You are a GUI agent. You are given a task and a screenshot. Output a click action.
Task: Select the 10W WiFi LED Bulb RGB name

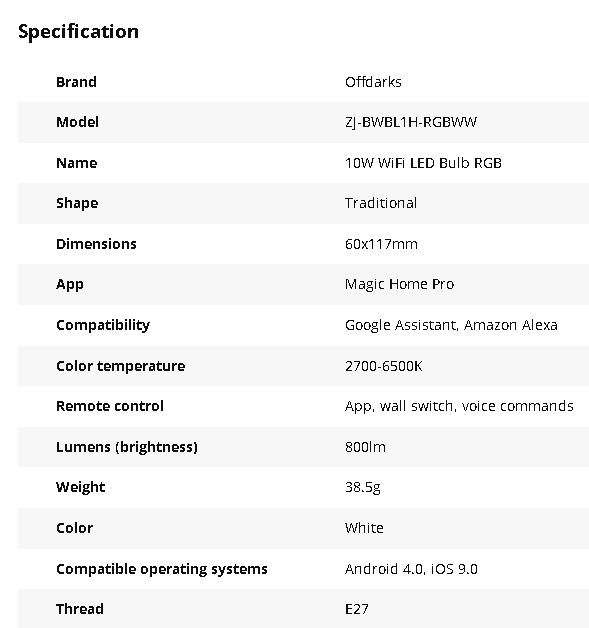tap(423, 163)
